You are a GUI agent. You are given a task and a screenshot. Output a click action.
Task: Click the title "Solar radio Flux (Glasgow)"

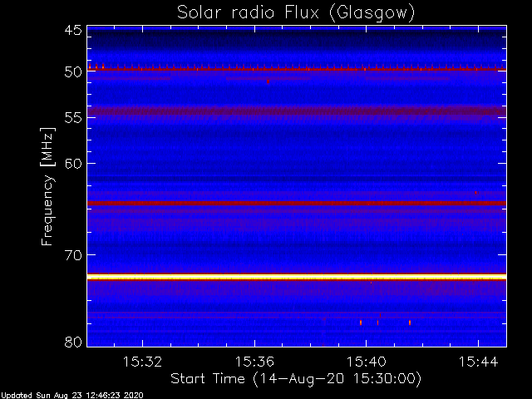point(296,12)
